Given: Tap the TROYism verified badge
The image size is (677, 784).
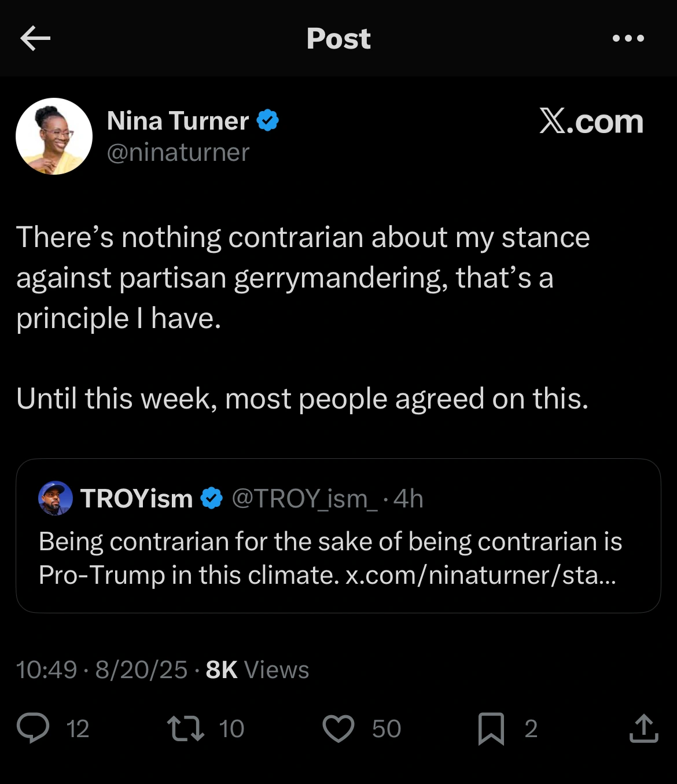Looking at the screenshot, I should (212, 498).
